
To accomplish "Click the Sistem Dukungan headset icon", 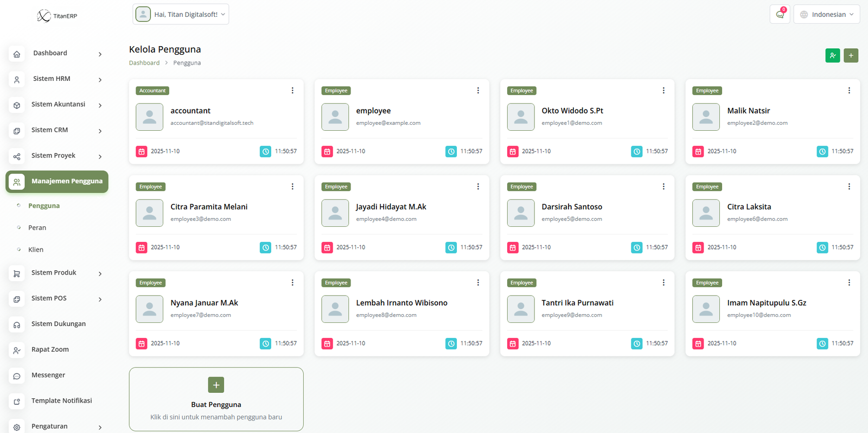I will pos(17,324).
